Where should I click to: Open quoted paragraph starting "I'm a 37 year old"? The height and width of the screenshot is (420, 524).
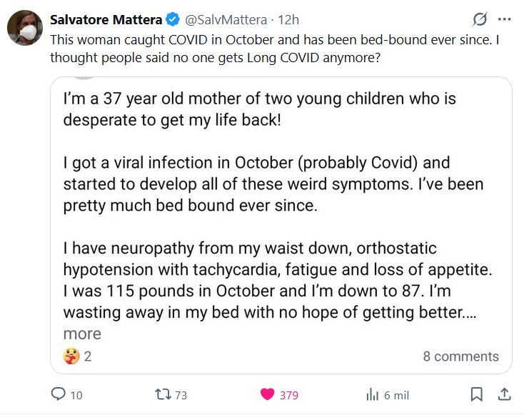pyautogui.click(x=259, y=108)
